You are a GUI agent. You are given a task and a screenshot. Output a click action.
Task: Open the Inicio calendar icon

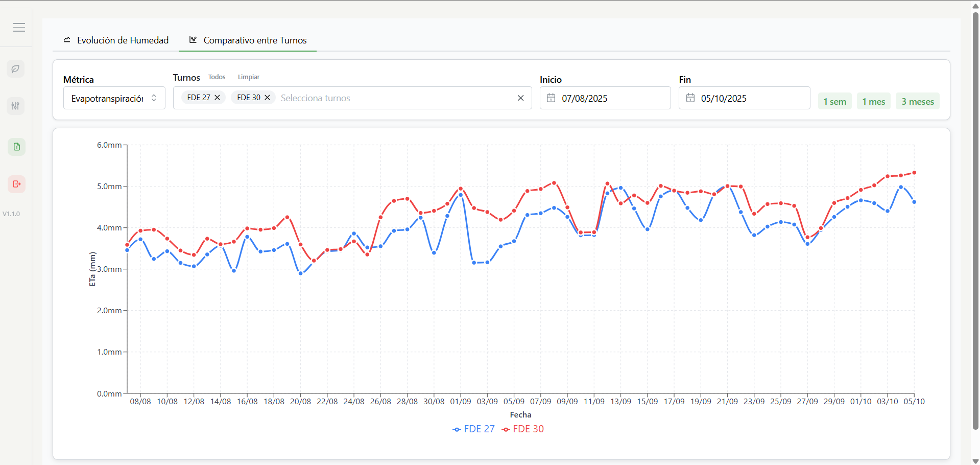551,98
